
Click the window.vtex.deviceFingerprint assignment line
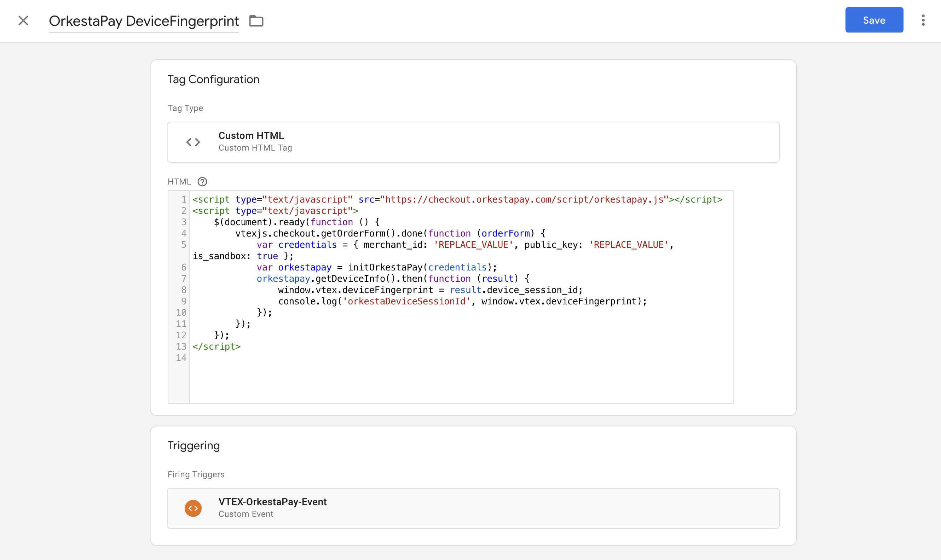click(x=431, y=290)
